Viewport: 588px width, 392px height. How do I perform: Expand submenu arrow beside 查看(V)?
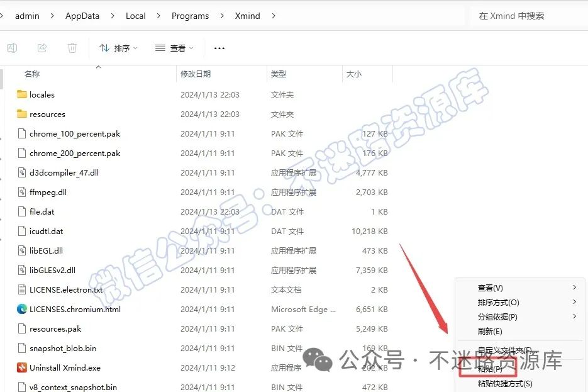pos(575,288)
